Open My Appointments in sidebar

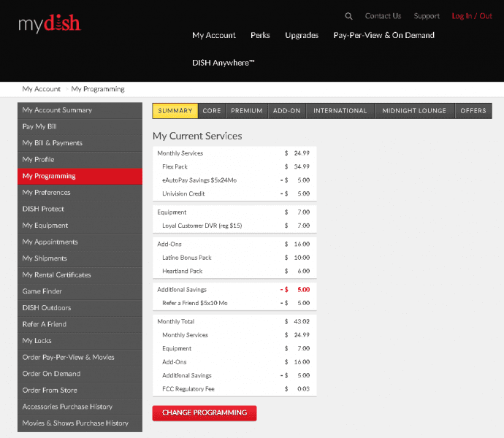tap(80, 242)
